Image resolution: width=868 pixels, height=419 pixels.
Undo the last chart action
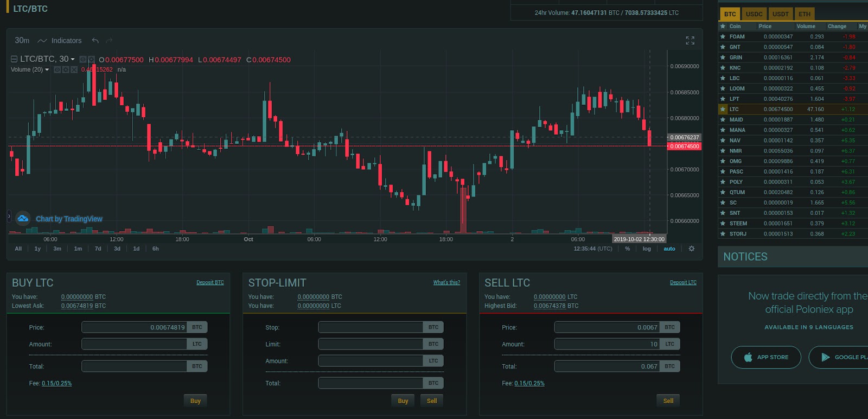tap(95, 41)
